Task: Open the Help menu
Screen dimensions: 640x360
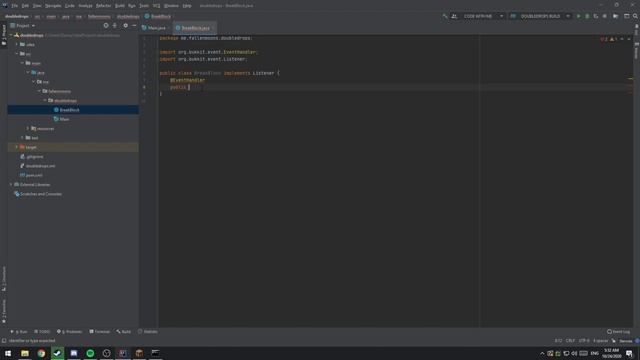Action: coord(187,6)
